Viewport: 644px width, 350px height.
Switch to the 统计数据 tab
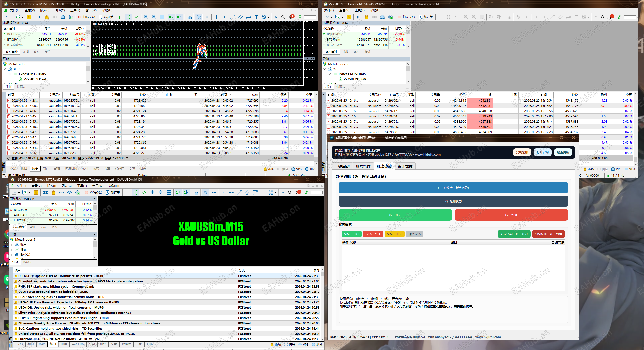click(x=405, y=166)
